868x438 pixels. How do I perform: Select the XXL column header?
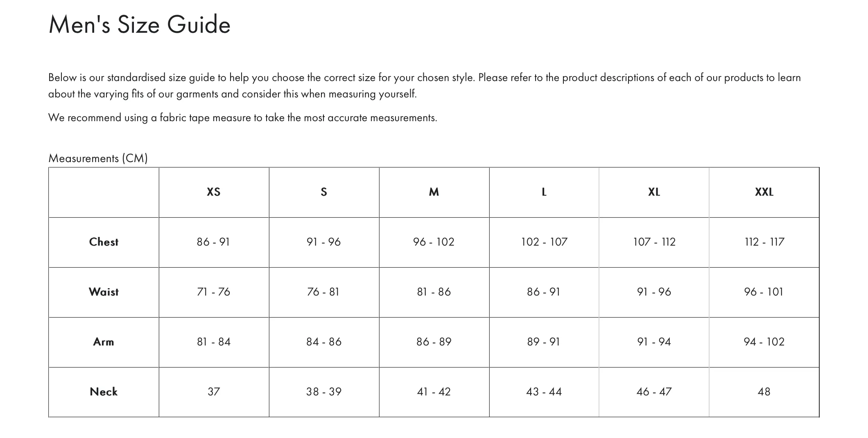point(764,192)
